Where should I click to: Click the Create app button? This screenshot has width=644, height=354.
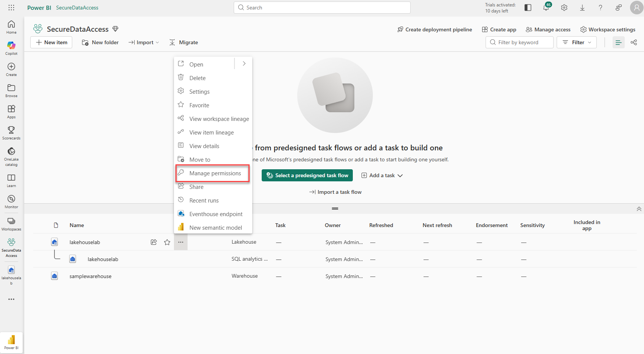[499, 29]
